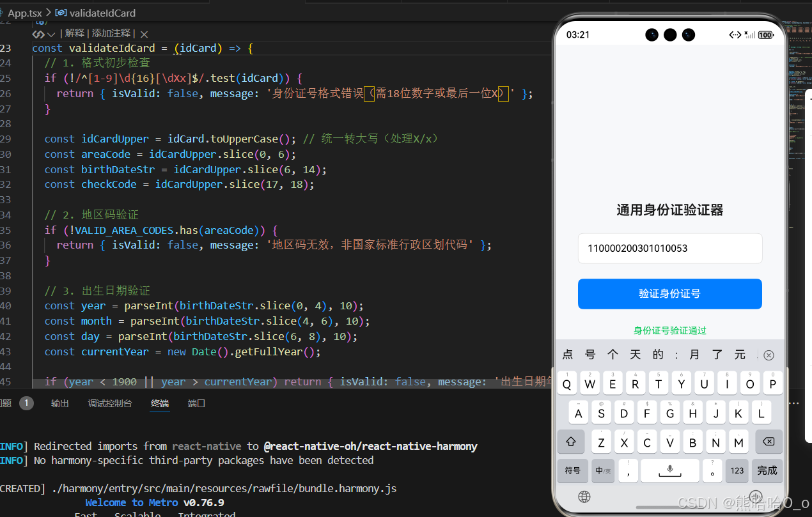
Task: Tap the microphone space bar key
Action: point(669,470)
